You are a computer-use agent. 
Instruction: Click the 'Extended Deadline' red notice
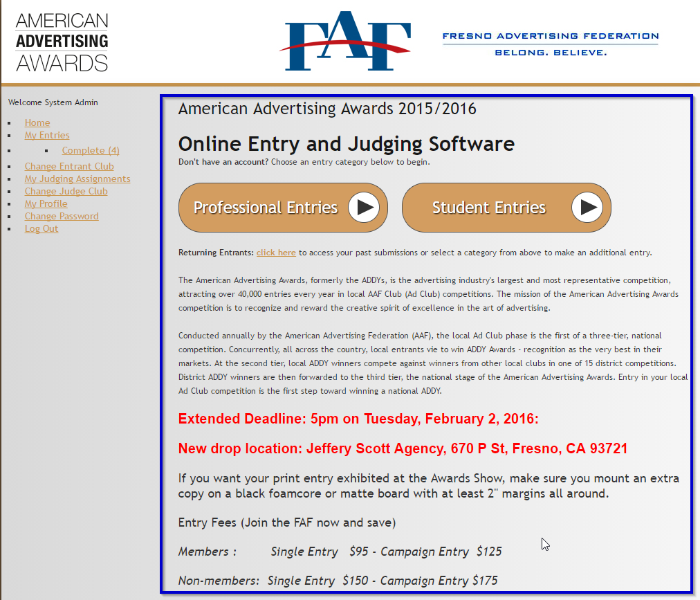[358, 419]
